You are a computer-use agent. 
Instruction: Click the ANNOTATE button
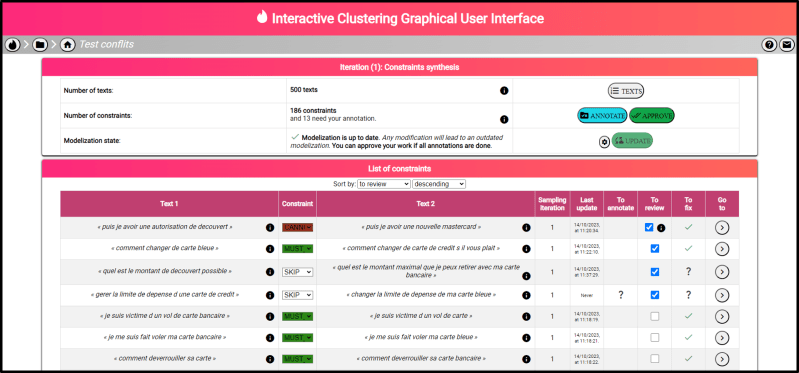(602, 116)
